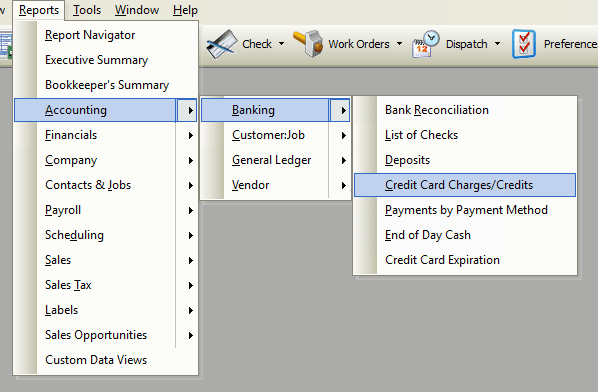Choose the Financials menu item

click(x=105, y=135)
